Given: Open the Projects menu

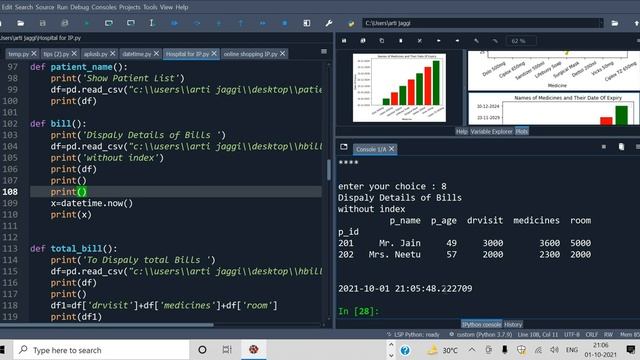Looking at the screenshot, I should (130, 7).
